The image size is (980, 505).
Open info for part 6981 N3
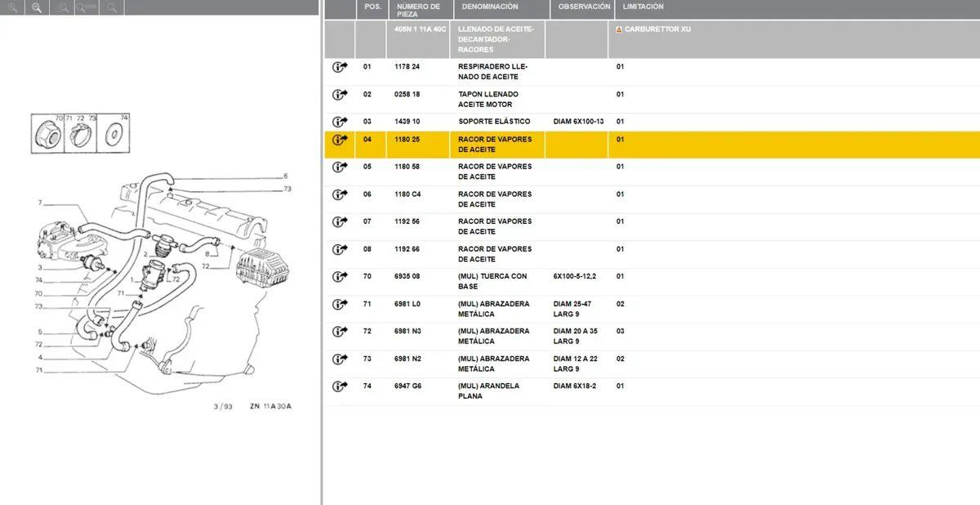[340, 331]
